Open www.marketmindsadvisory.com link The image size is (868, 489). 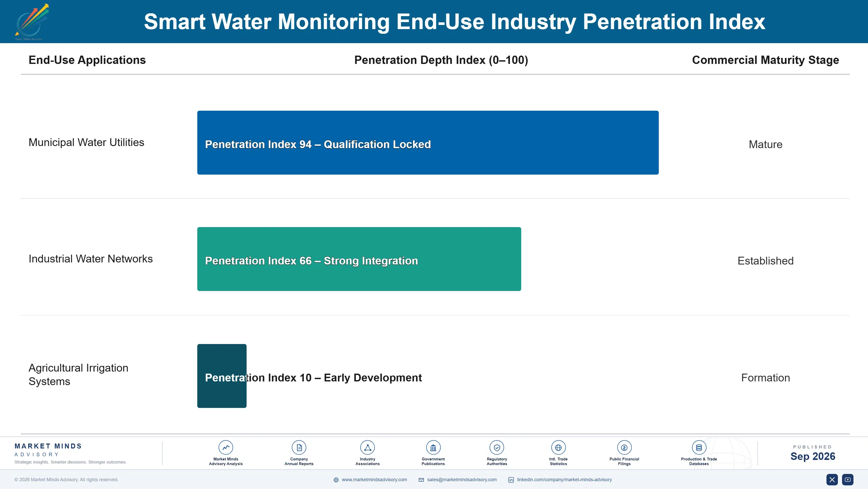pyautogui.click(x=374, y=480)
